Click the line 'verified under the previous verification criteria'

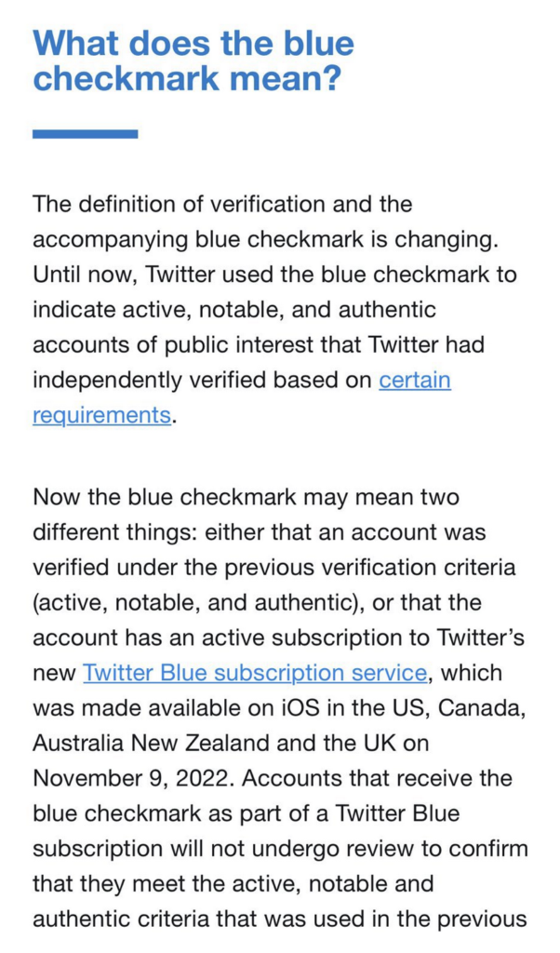273,567
